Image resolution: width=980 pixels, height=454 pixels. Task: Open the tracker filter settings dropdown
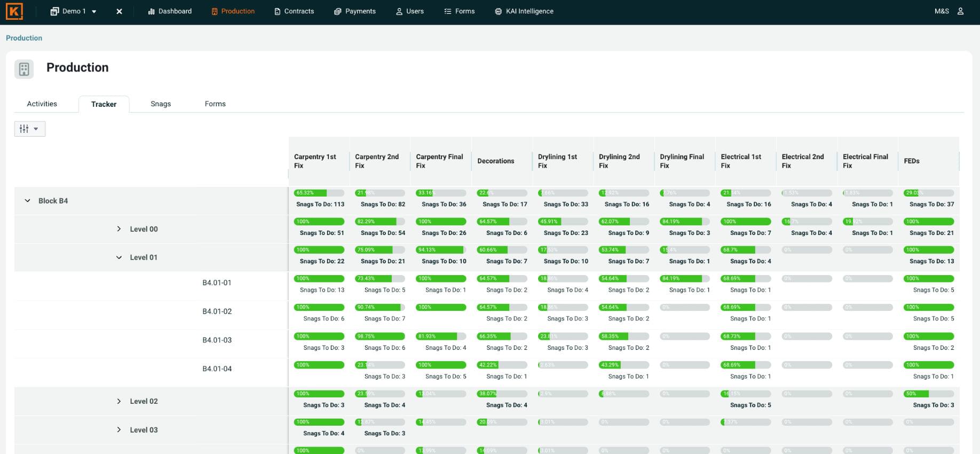(29, 129)
